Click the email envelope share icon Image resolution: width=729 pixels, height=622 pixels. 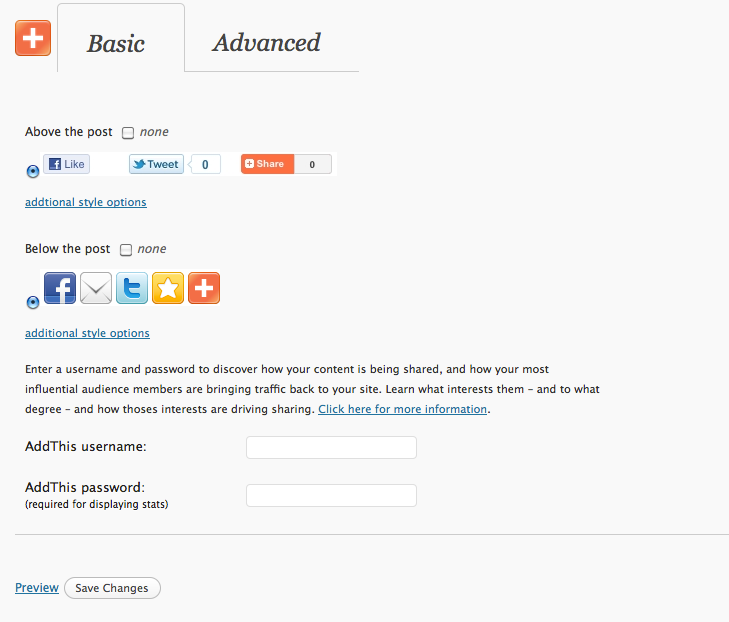click(x=96, y=288)
